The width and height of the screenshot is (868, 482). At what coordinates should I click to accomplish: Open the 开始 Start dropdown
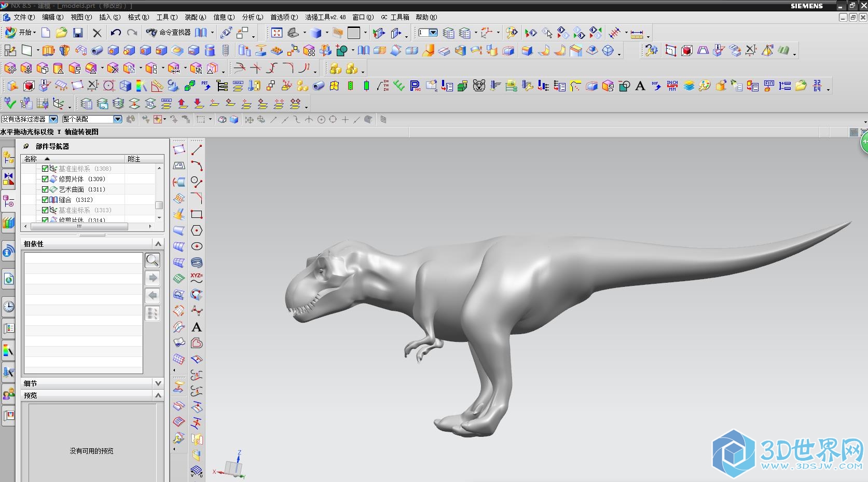click(21, 33)
